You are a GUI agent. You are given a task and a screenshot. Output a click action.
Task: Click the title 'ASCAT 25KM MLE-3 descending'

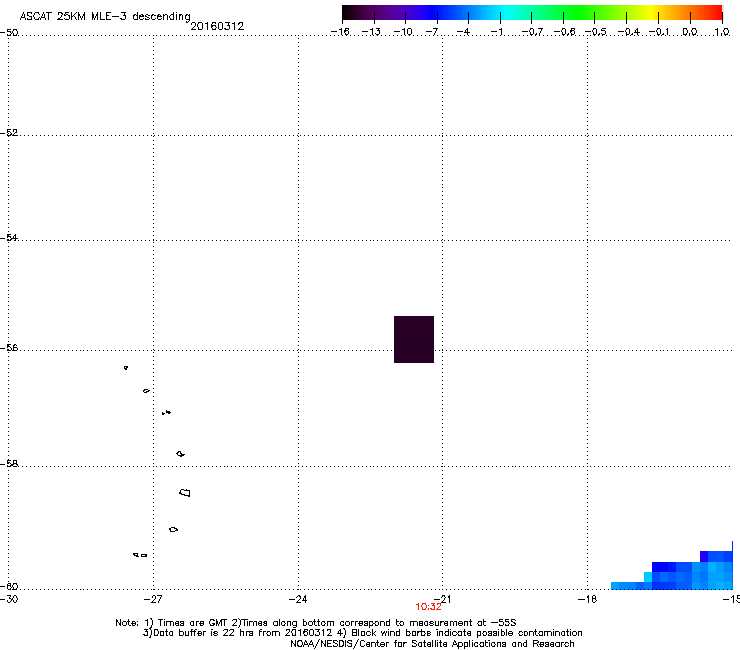point(105,16)
